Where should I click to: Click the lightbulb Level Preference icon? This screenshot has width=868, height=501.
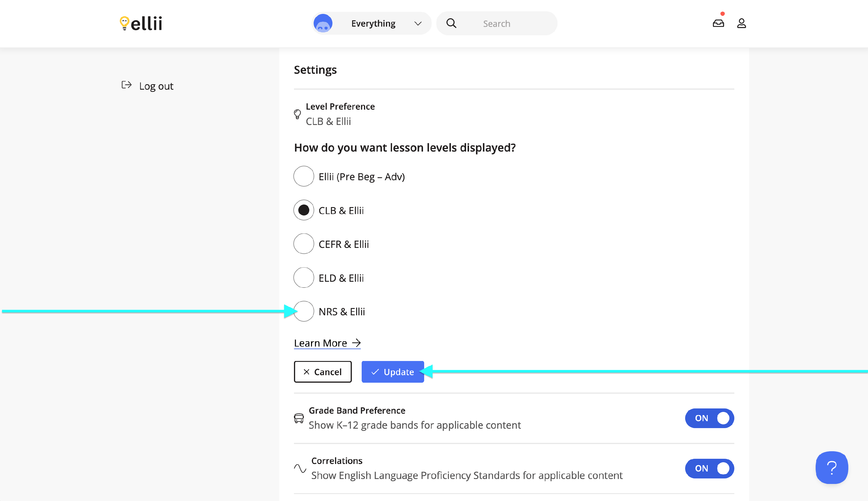click(x=297, y=114)
